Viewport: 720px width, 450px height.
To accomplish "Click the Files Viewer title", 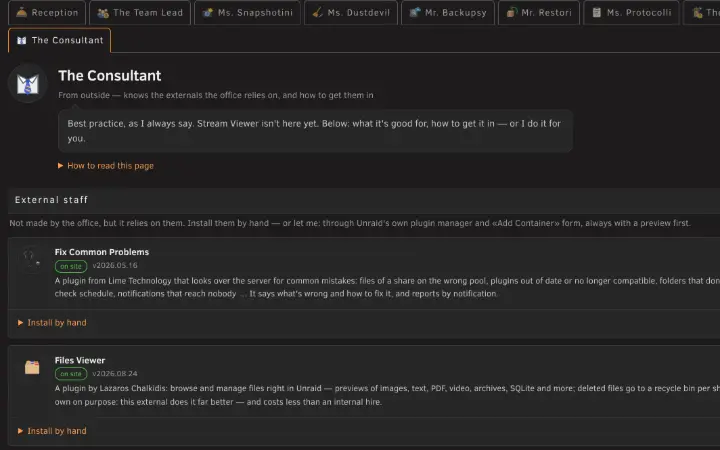I will tap(80, 360).
